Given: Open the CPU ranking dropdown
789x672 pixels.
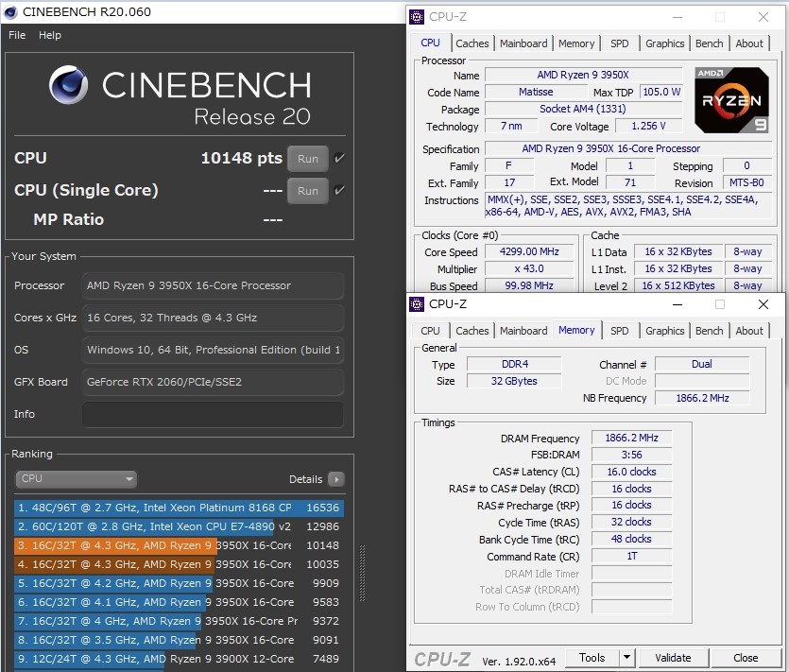Looking at the screenshot, I should [x=76, y=478].
